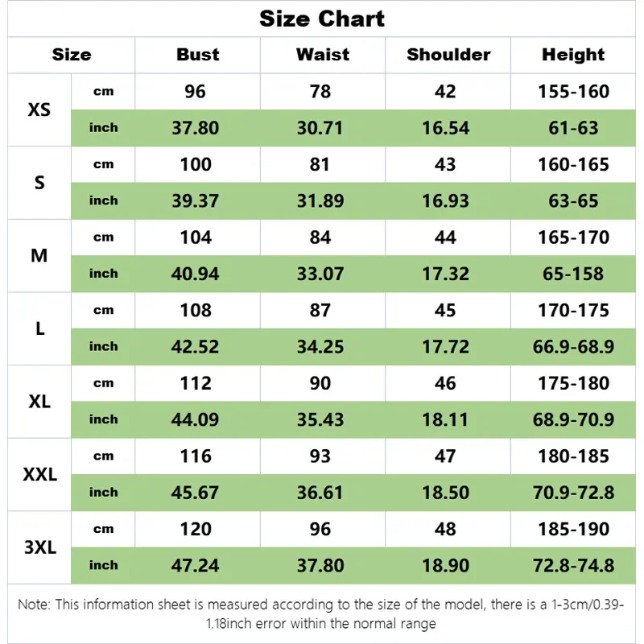
Task: Click the 3XL height range 185-190
Action: pyautogui.click(x=573, y=529)
